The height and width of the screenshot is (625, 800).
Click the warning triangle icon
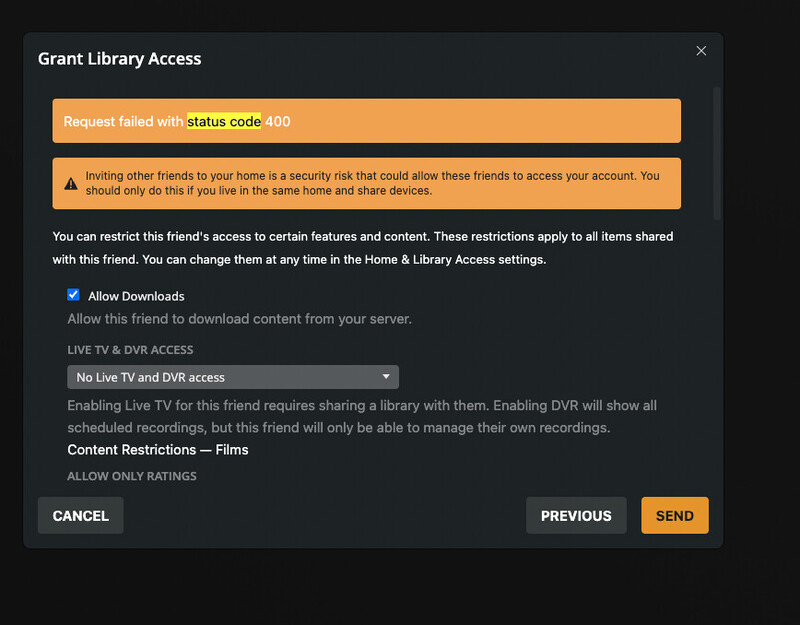71,184
